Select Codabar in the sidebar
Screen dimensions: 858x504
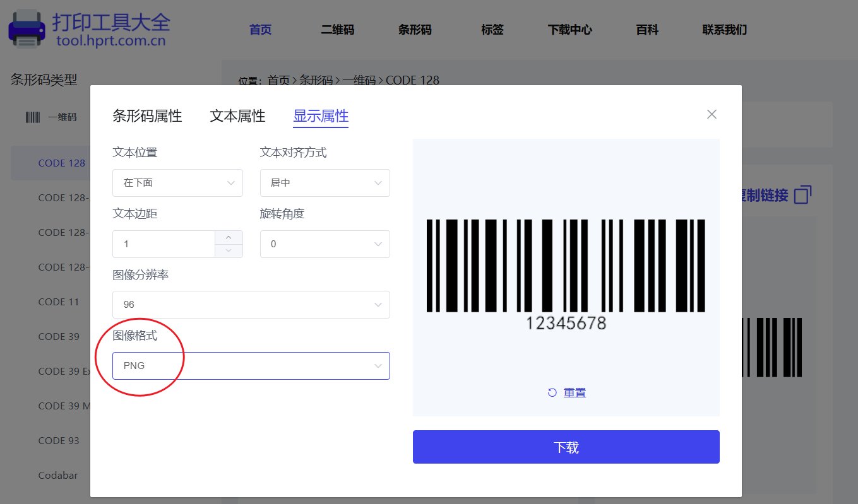58,475
